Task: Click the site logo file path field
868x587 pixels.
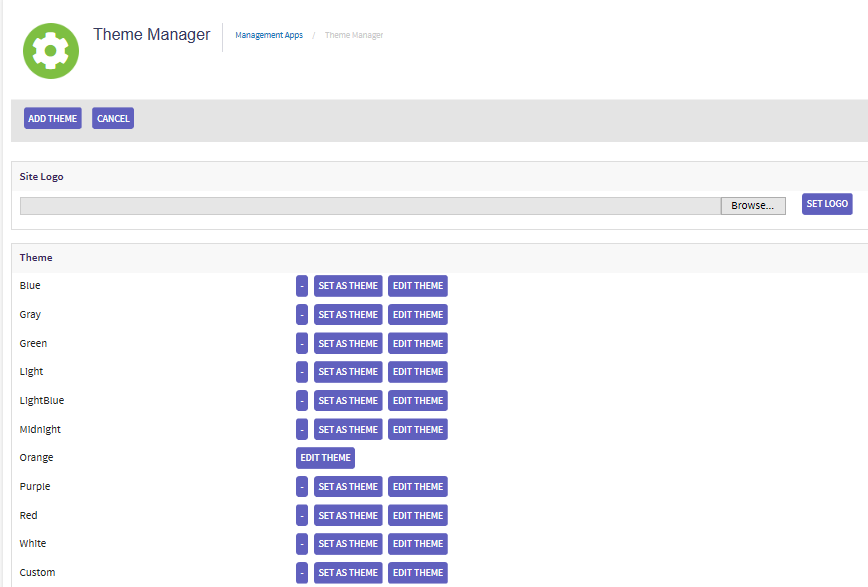Action: point(370,206)
